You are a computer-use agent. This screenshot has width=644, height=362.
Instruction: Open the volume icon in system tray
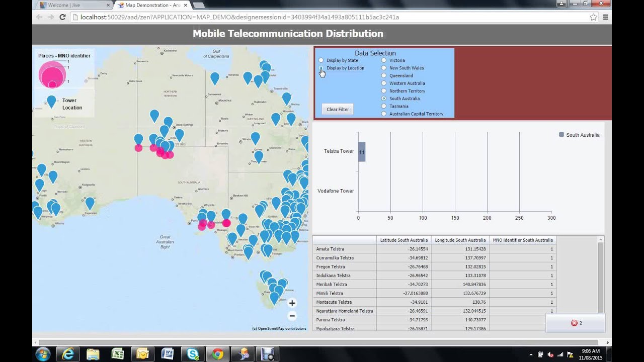550,354
